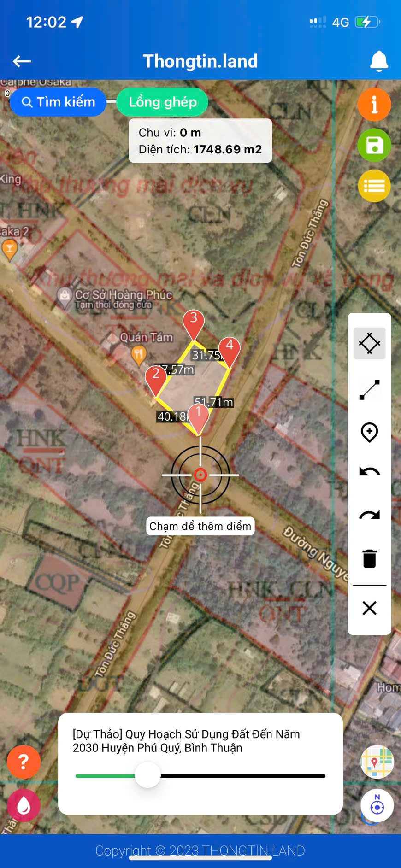Adjust the planning overlay opacity slider

[147, 775]
